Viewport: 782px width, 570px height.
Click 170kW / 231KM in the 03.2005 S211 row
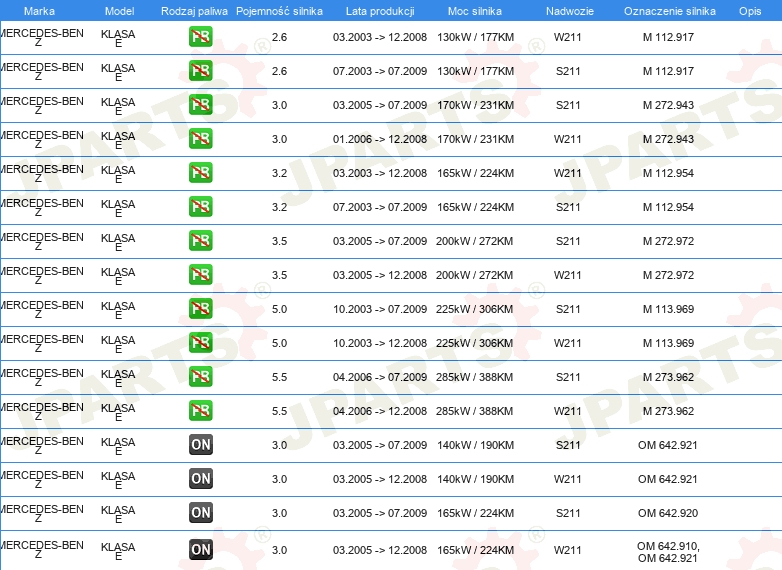tap(475, 105)
